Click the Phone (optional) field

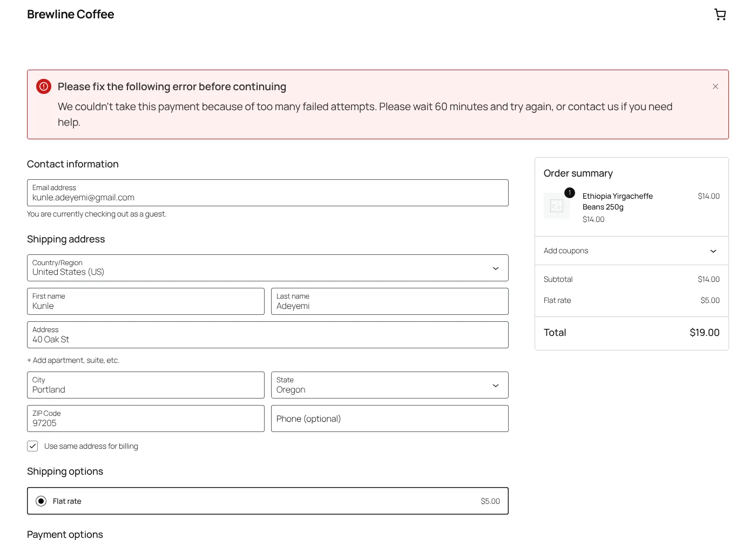tap(390, 418)
